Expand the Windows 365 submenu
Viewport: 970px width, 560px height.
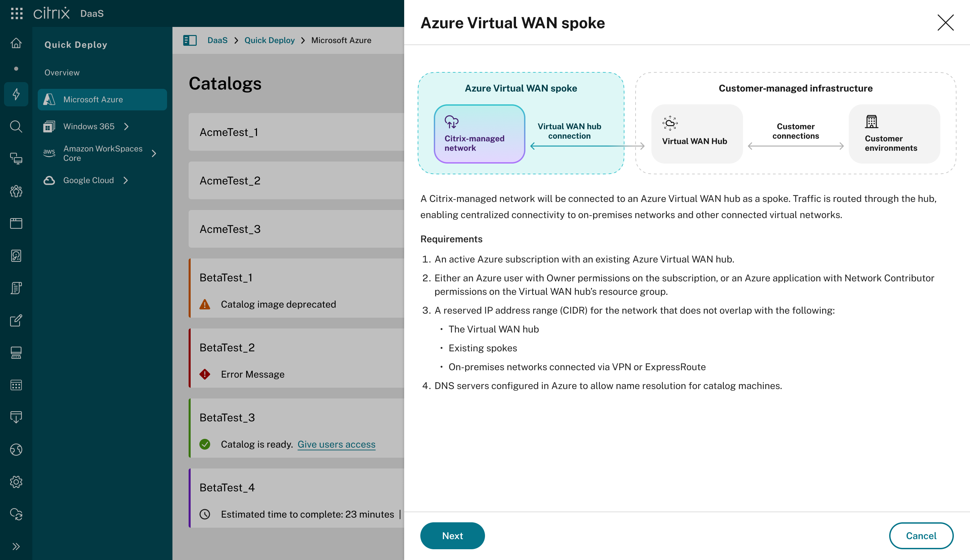point(126,126)
